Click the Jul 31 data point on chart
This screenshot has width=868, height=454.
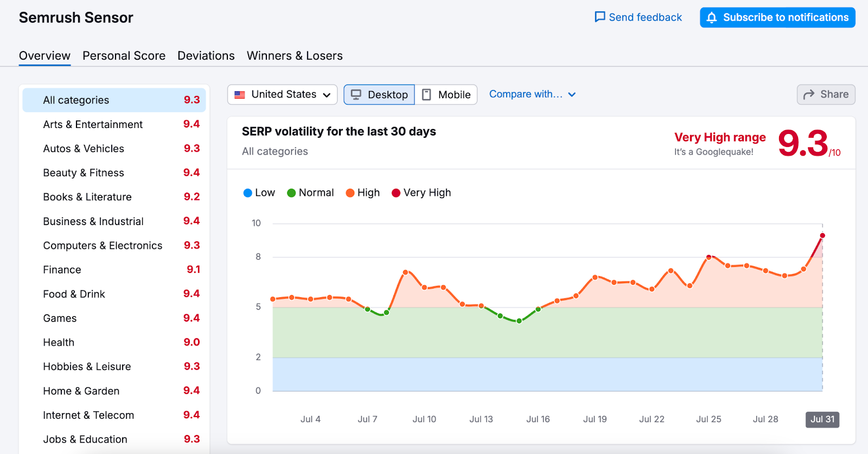coord(822,235)
